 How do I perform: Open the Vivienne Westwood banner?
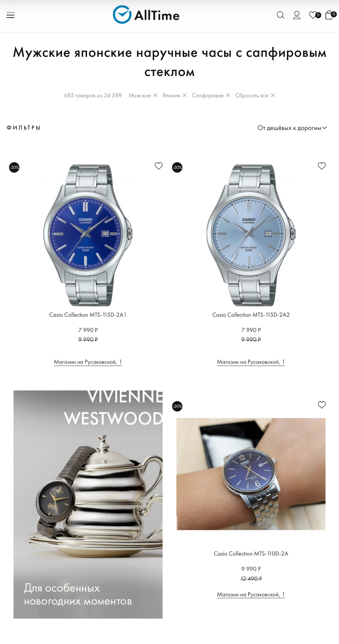[88, 504]
